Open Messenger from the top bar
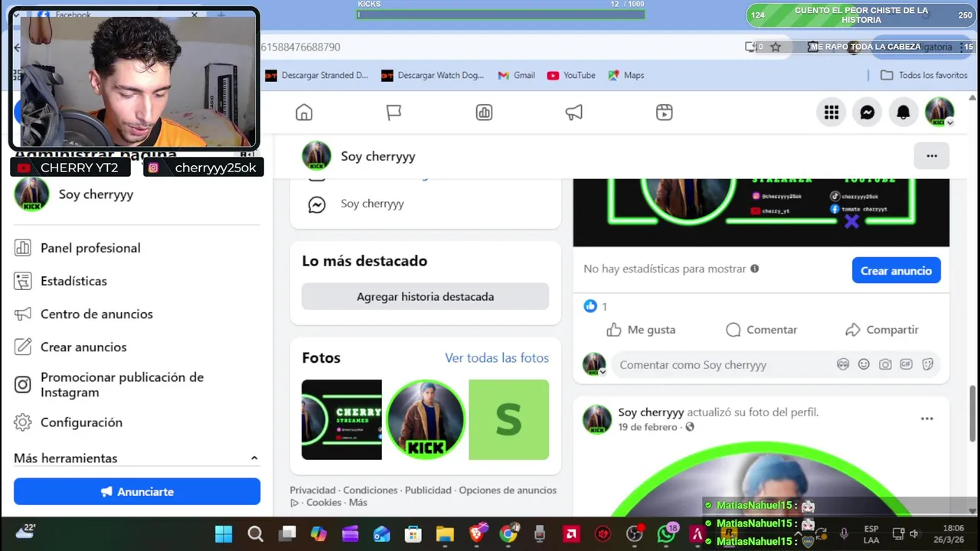980x551 pixels. (867, 112)
